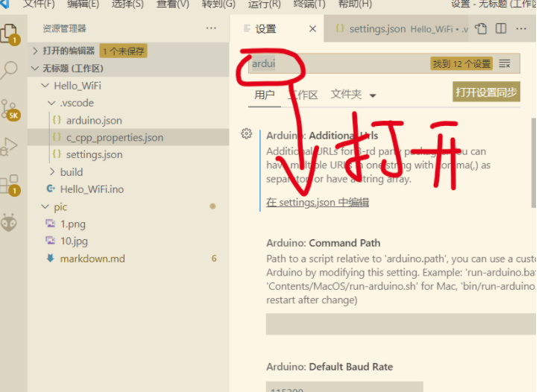
Task: Open the 文件(F) menu
Action: (x=39, y=4)
